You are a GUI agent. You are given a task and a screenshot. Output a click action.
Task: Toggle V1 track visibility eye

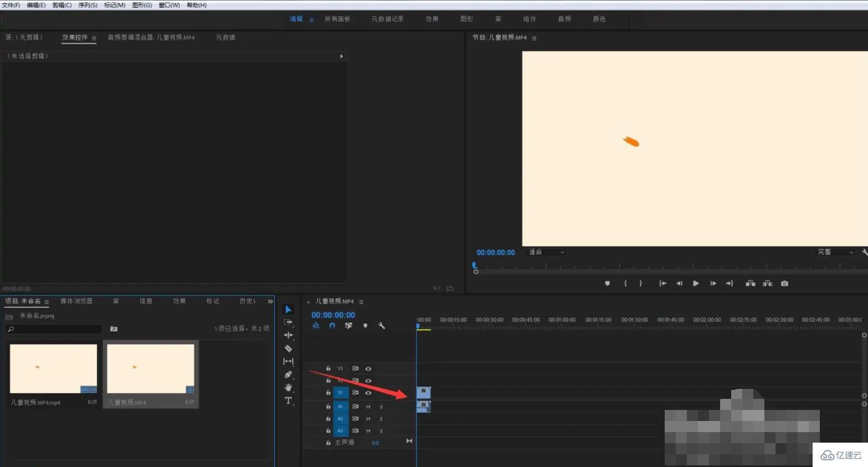coord(368,393)
